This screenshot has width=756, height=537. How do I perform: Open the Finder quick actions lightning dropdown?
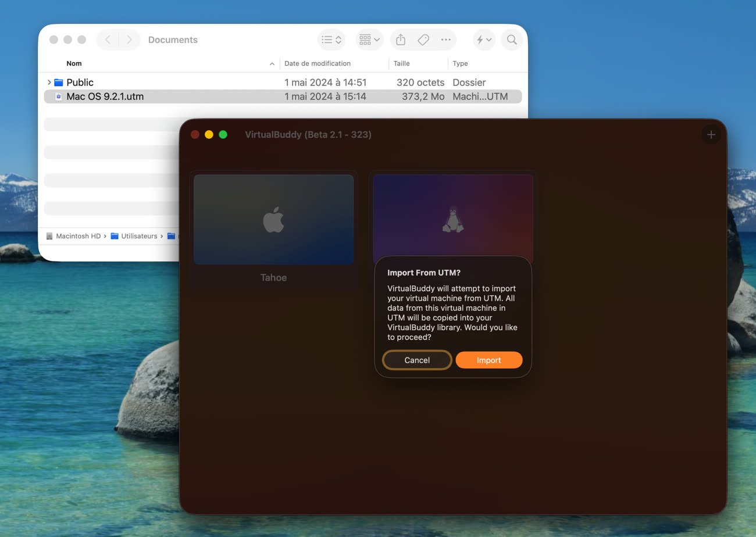tap(484, 40)
